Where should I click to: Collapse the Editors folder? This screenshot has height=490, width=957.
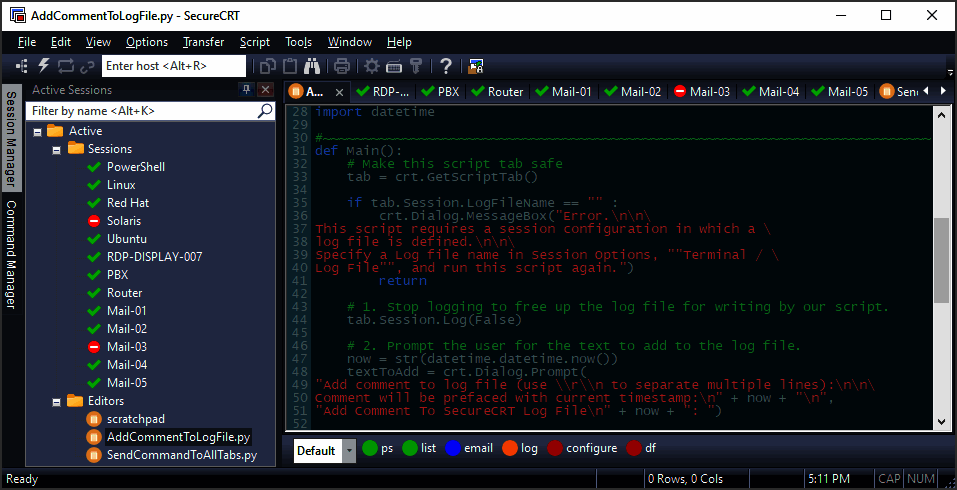57,402
